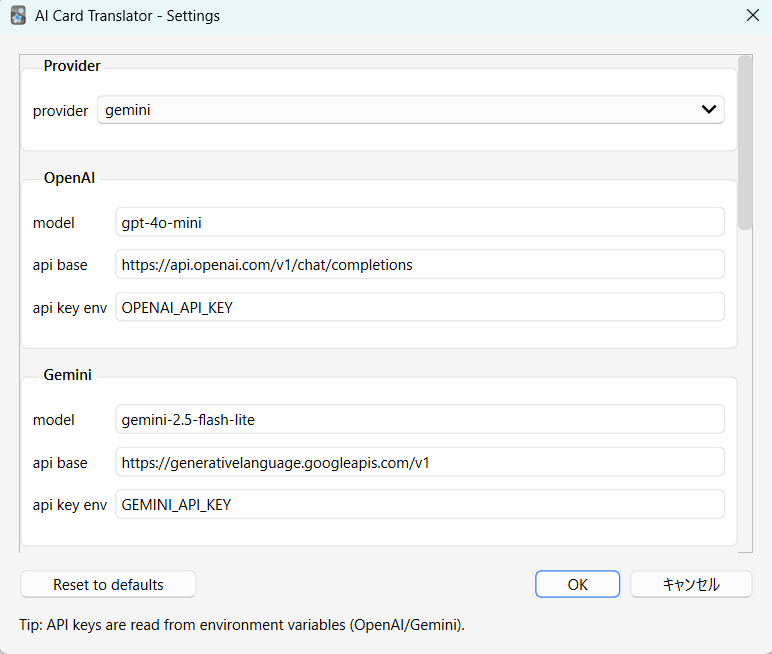Click the OpenAI group heading
Viewport: 772px width, 654px height.
pos(69,178)
